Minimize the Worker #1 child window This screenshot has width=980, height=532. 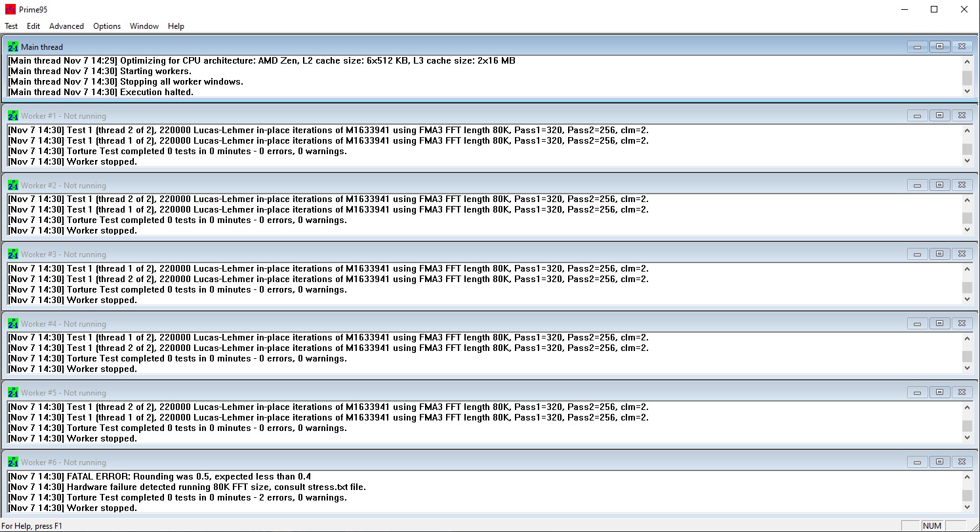918,115
